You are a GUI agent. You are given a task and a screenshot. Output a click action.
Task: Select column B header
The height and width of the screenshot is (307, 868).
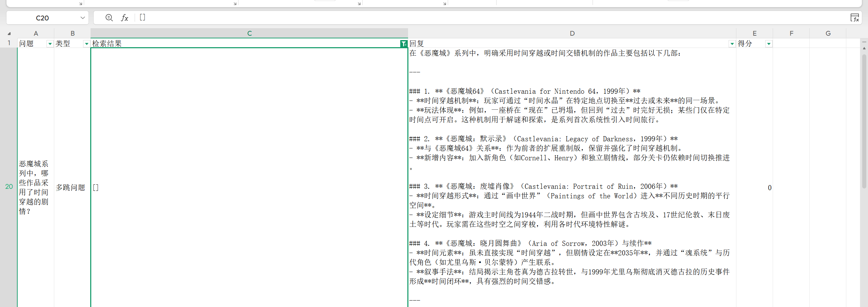coord(72,33)
